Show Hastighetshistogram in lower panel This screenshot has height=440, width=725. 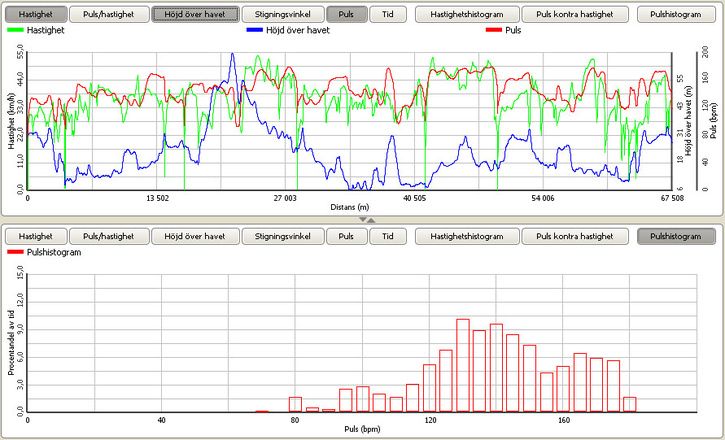click(x=467, y=236)
